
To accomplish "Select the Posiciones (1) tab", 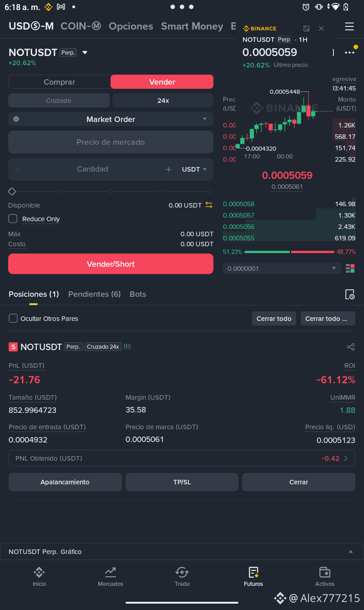I will tap(34, 294).
